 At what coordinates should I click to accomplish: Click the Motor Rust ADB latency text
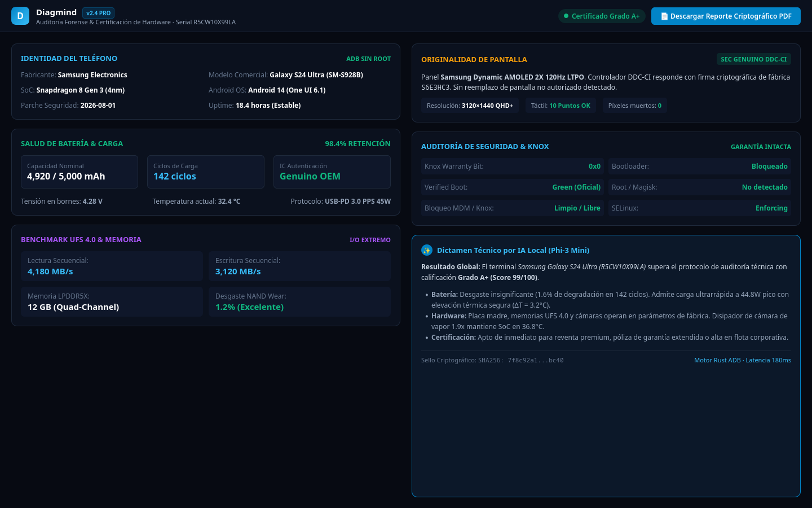click(x=742, y=360)
